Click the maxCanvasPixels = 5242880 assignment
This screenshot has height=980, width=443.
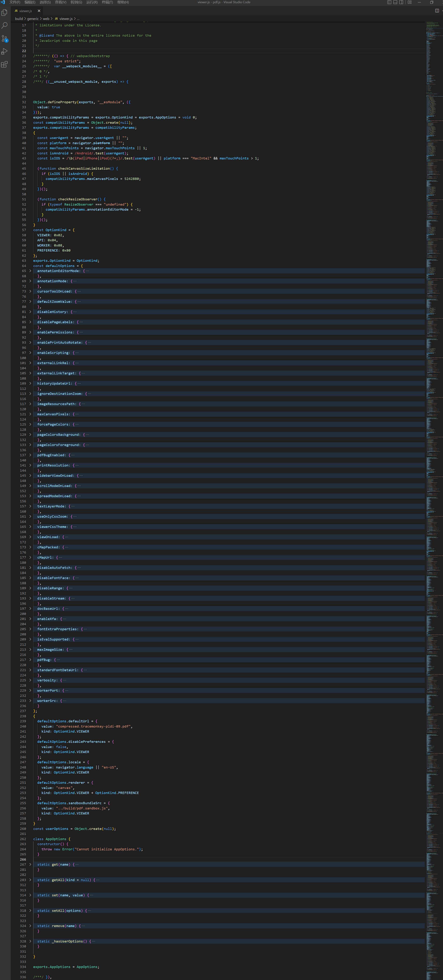93,179
